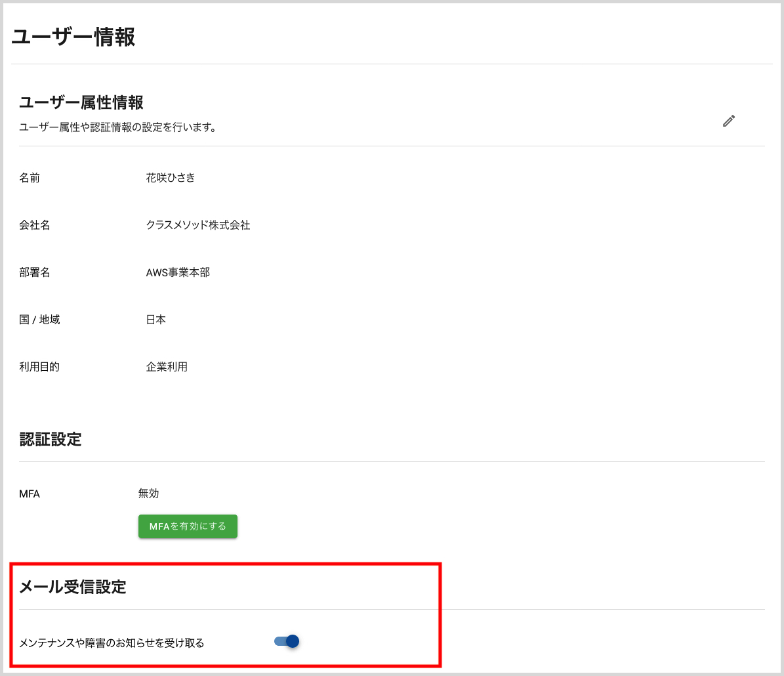Screen dimensions: 784x676
Task: Click the description text under ユーザー属性情報
Action: click(x=118, y=127)
